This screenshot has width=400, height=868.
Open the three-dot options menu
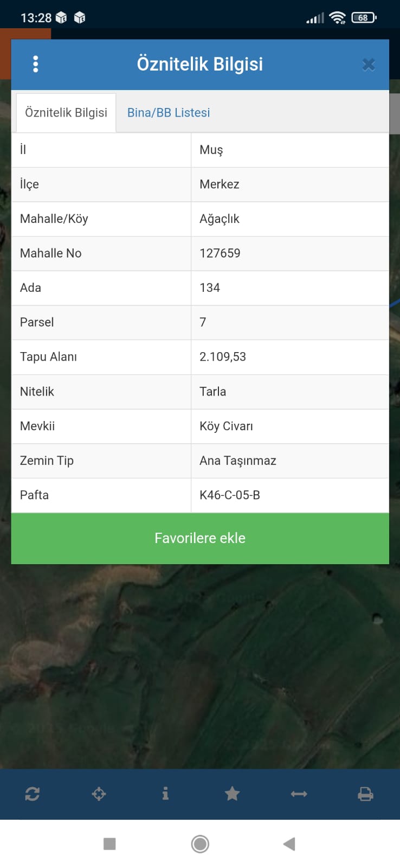point(36,64)
